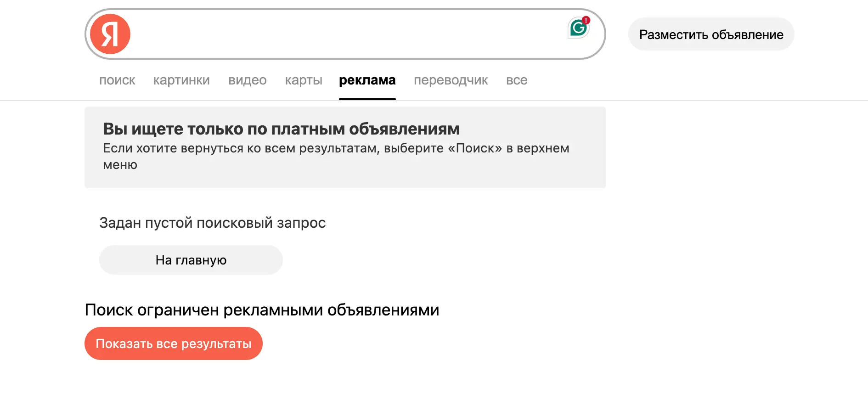Open the Grammarly assistant from the search field
The image size is (868, 405).
pyautogui.click(x=579, y=28)
